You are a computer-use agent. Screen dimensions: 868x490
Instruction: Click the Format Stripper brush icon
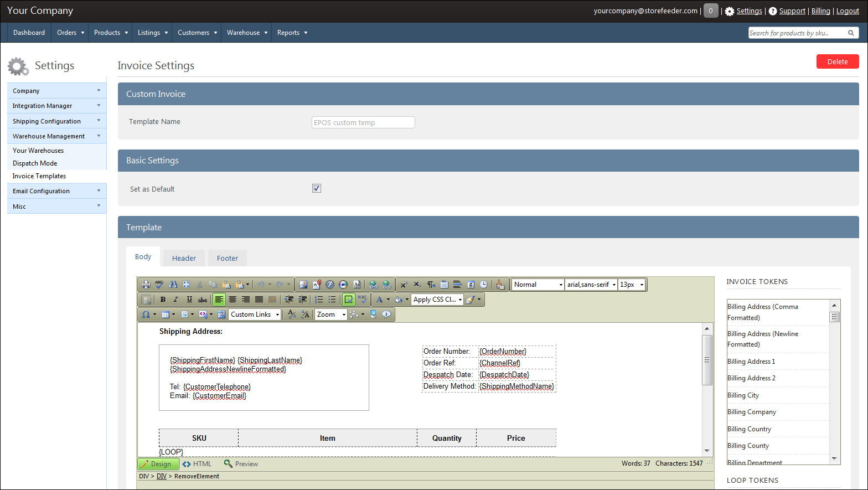(x=471, y=300)
